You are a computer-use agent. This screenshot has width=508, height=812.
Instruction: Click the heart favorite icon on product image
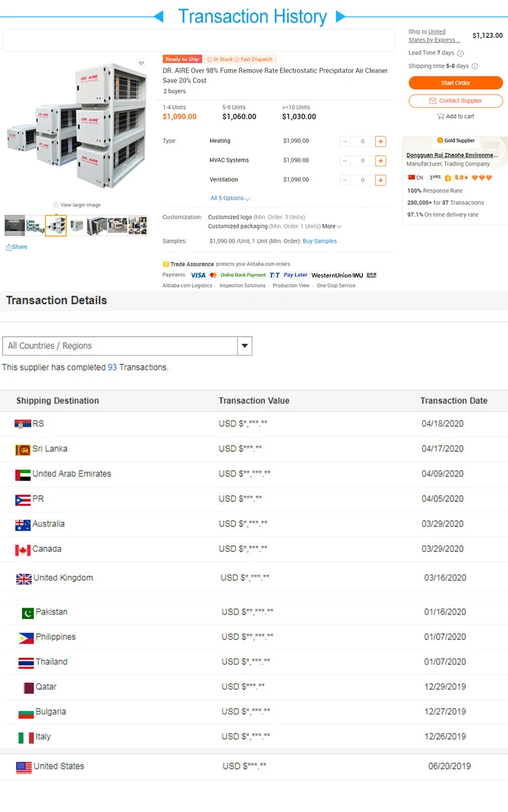(141, 64)
